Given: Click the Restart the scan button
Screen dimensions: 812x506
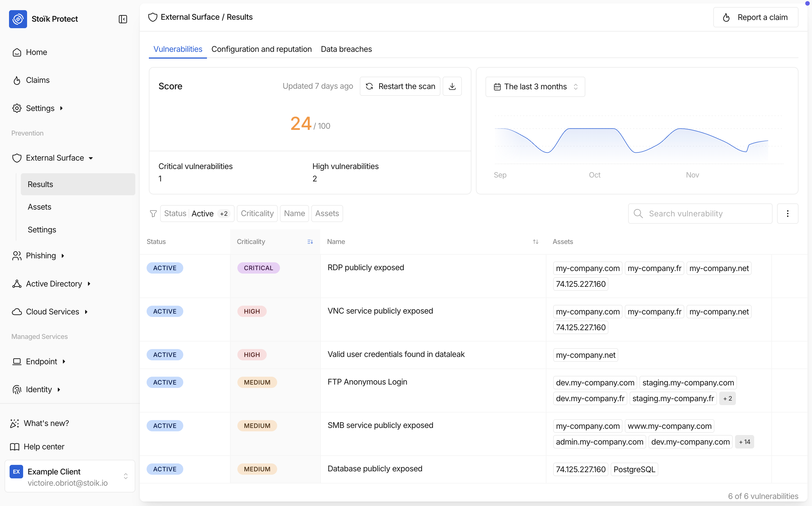Looking at the screenshot, I should pyautogui.click(x=400, y=86).
